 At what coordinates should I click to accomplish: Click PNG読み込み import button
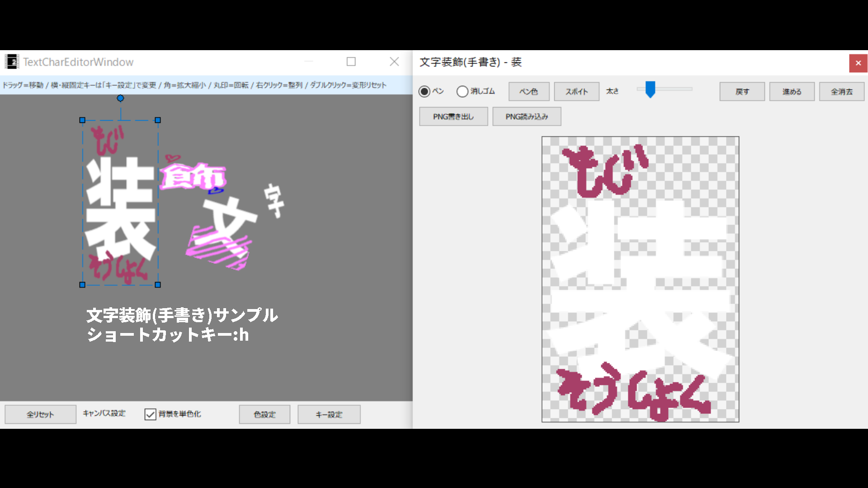point(527,117)
